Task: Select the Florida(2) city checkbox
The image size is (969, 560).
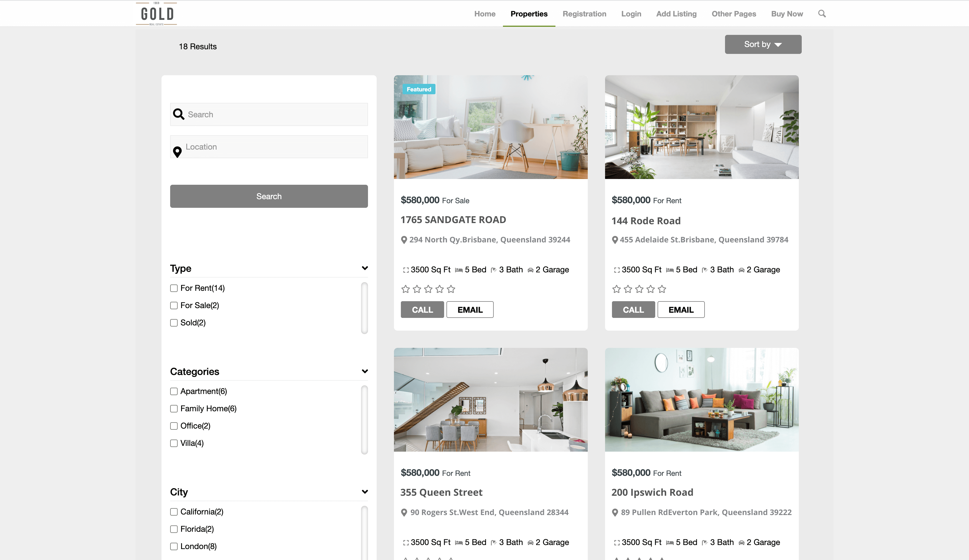Action: 174,529
